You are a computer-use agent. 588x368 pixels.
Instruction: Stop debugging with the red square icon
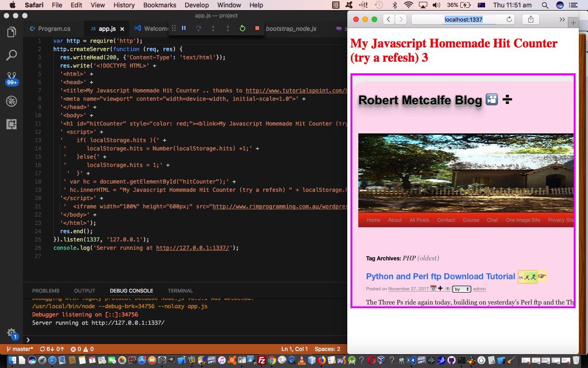pyautogui.click(x=256, y=28)
